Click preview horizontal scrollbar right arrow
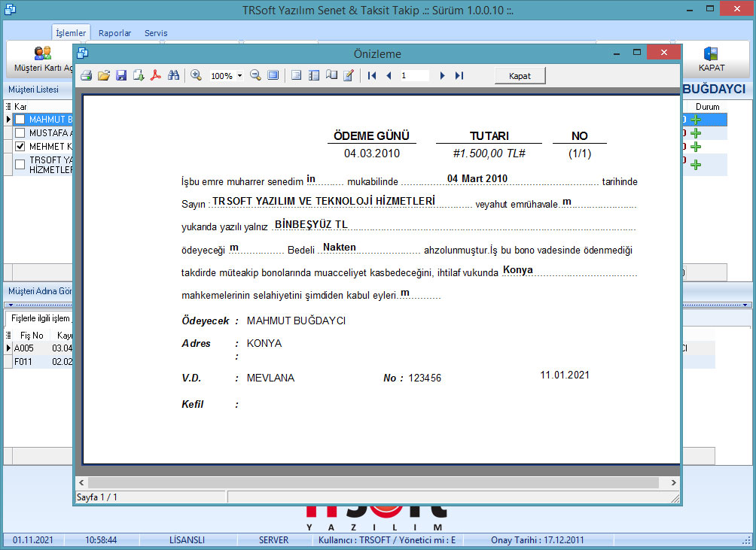This screenshot has width=756, height=550. point(674,482)
